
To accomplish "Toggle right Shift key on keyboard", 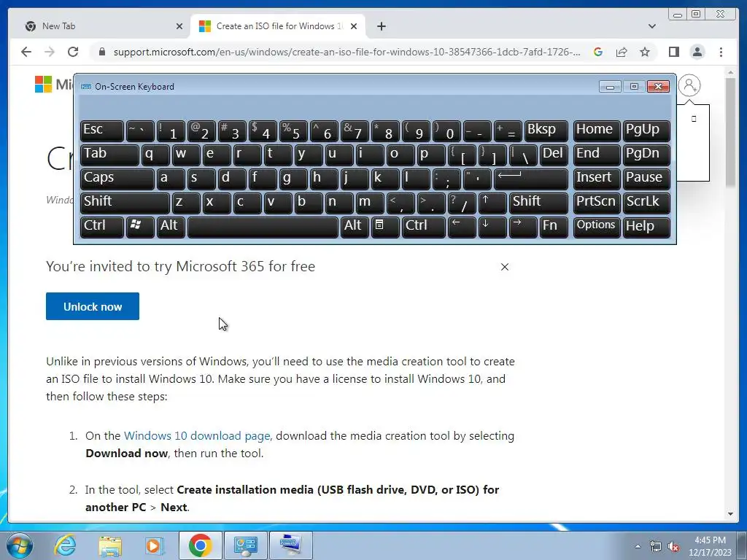I will 538,203.
